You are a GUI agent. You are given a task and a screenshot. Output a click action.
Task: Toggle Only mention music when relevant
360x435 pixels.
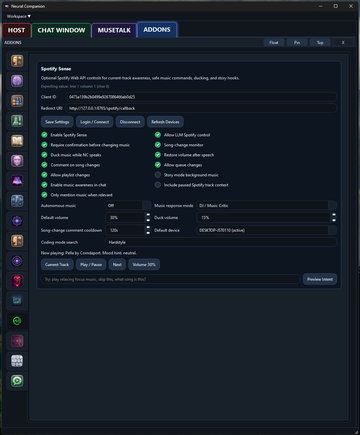click(44, 195)
